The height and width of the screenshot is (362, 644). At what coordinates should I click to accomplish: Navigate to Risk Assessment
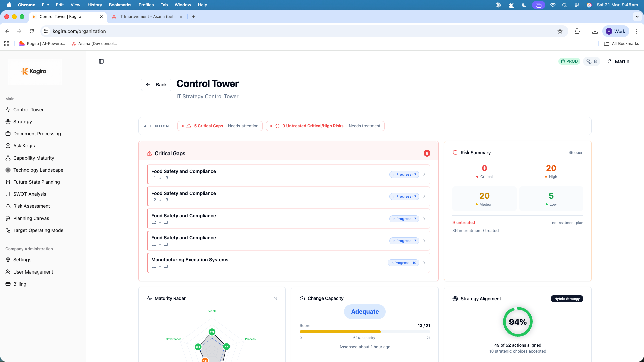[x=31, y=206]
